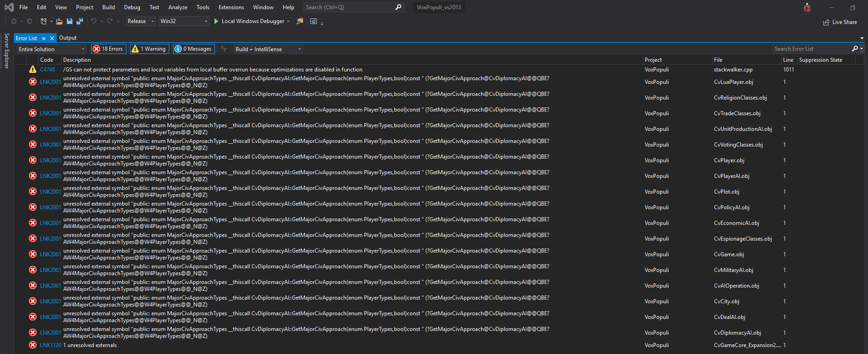Viewport: 868px width, 354px height.
Task: Toggle the 1 Warning filter
Action: click(x=149, y=49)
